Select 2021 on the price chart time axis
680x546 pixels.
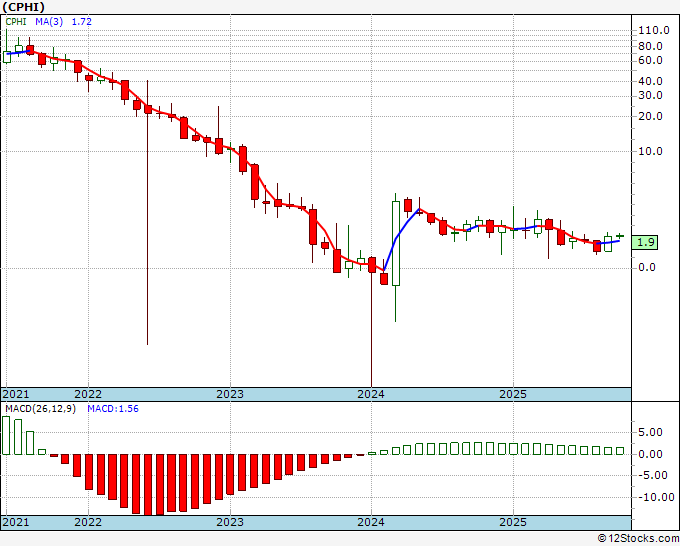coord(16,394)
